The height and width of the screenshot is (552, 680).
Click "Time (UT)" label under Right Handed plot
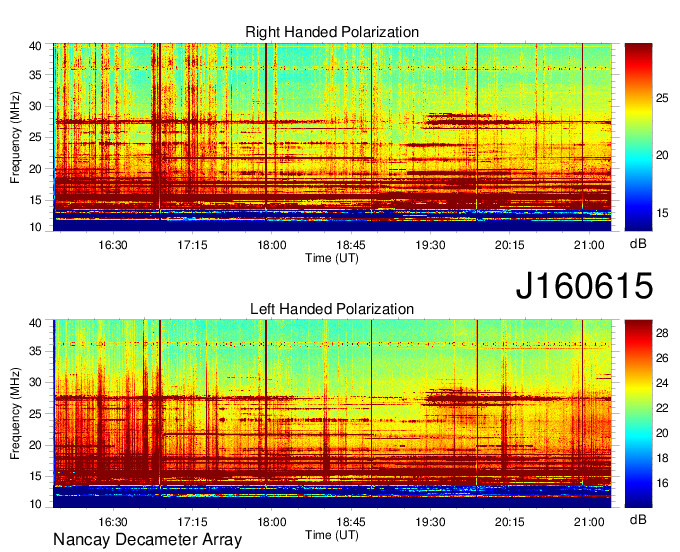(332, 258)
